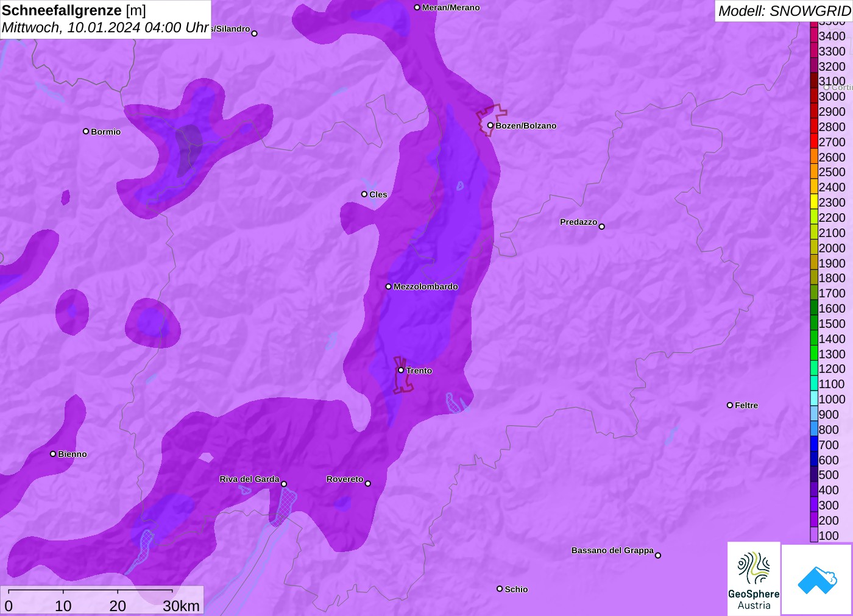853x616 pixels.
Task: Click the 100 m legend color swatch
Action: pos(814,536)
